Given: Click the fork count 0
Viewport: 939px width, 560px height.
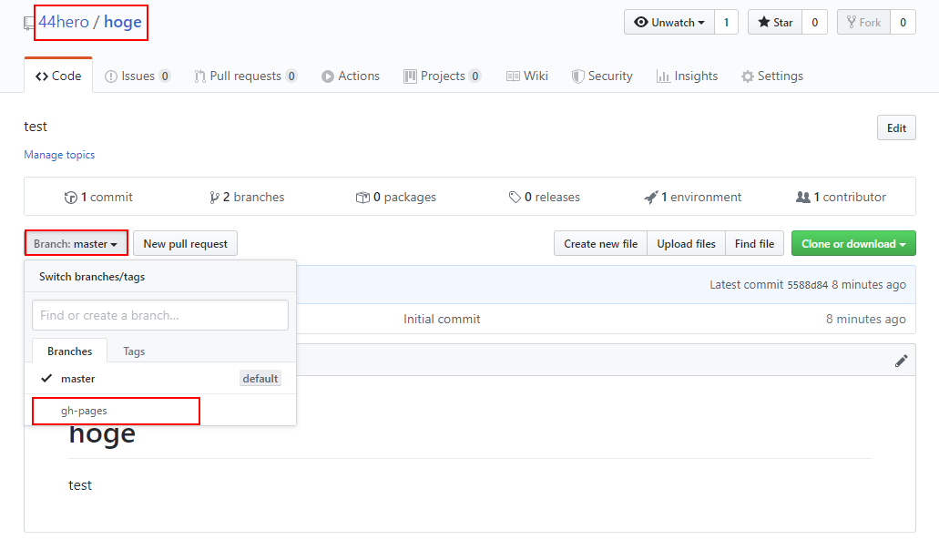Looking at the screenshot, I should [903, 22].
